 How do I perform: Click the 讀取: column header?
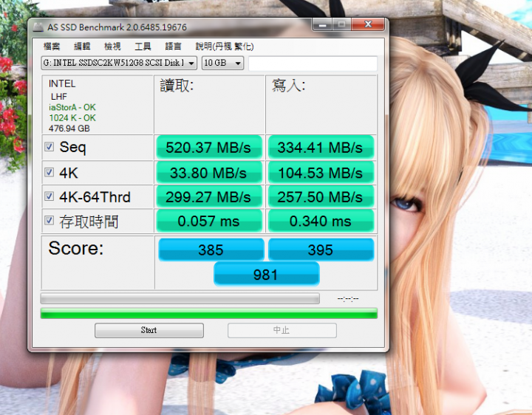click(177, 86)
